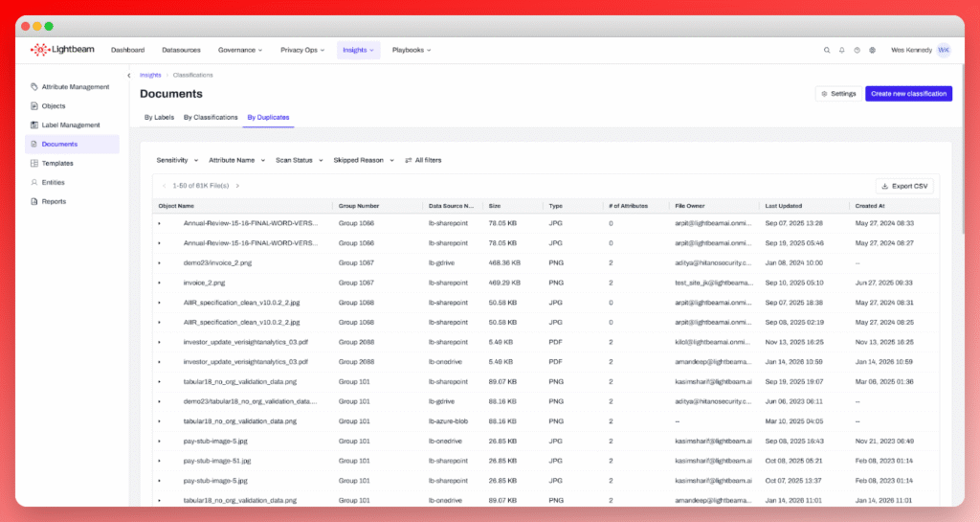The height and width of the screenshot is (522, 980).
Task: Open the Governance menu
Action: click(239, 50)
